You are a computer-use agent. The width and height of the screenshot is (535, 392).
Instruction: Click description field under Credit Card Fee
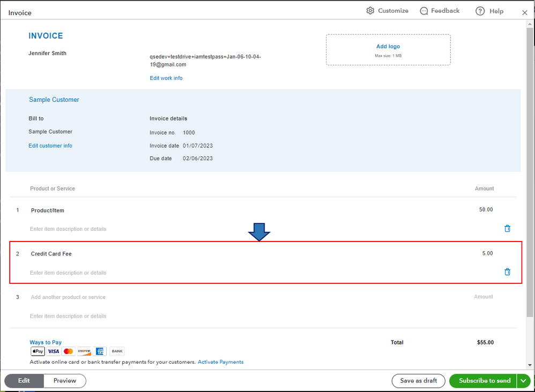pos(68,273)
